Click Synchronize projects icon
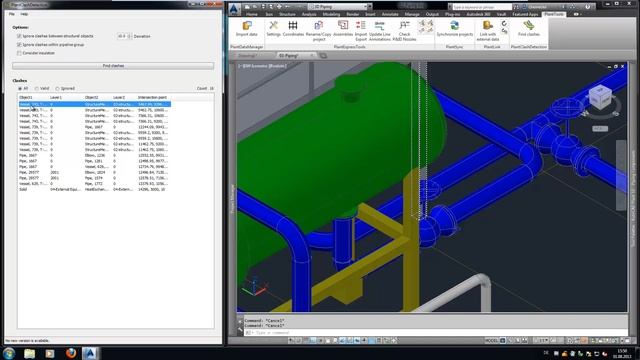Image resolution: width=640 pixels, height=360 pixels. (x=454, y=25)
